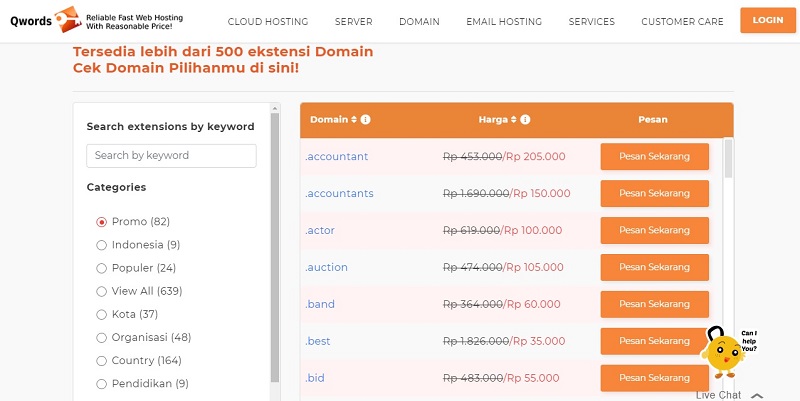The width and height of the screenshot is (800, 401).
Task: Expand the Live Chat chevron
Action: 757,396
